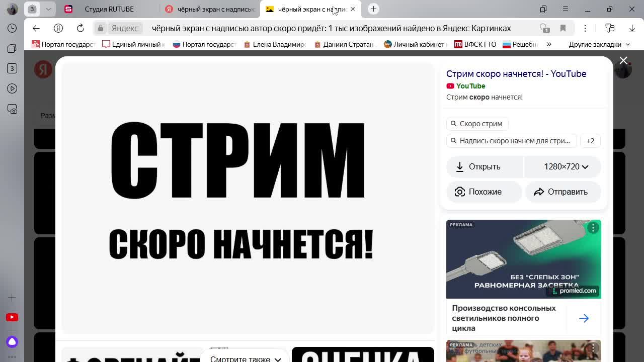Image resolution: width=644 pixels, height=362 pixels.
Task: Open the browser three-dot page menu
Action: 585,28
